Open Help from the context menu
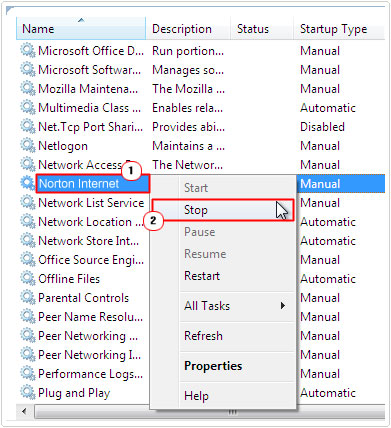Image resolution: width=391 pixels, height=428 pixels. [196, 396]
